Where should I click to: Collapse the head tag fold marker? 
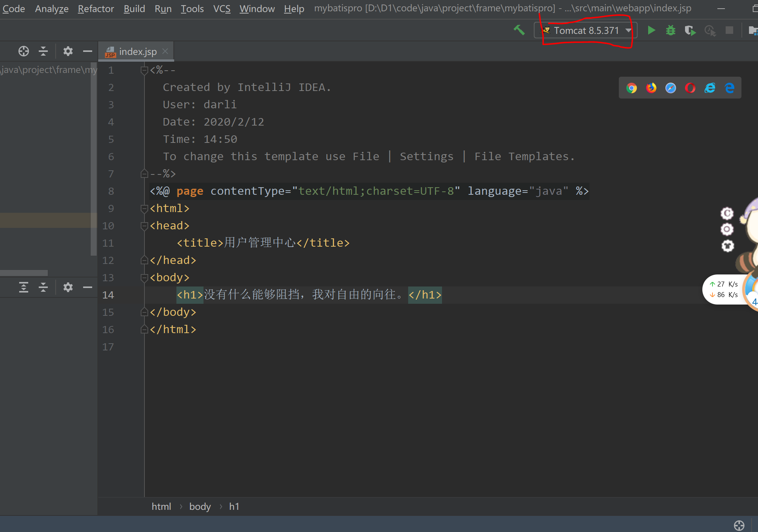tap(144, 226)
